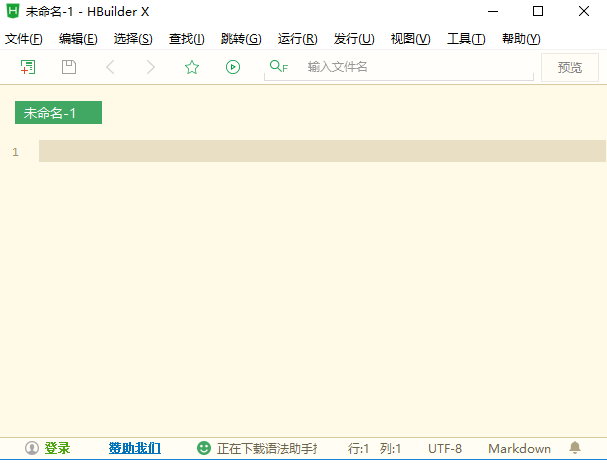607x464 pixels.
Task: Open the 赞助我们 sponsor link
Action: 135,448
